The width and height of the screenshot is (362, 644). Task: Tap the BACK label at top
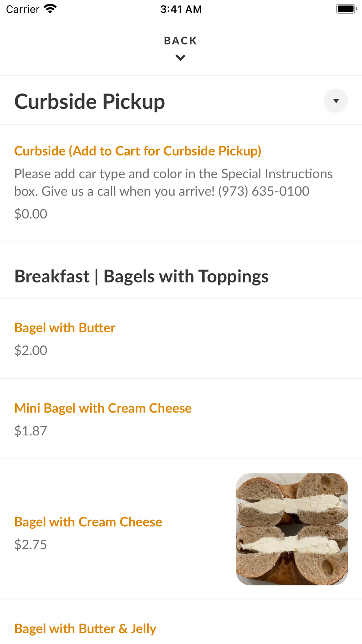click(x=180, y=41)
